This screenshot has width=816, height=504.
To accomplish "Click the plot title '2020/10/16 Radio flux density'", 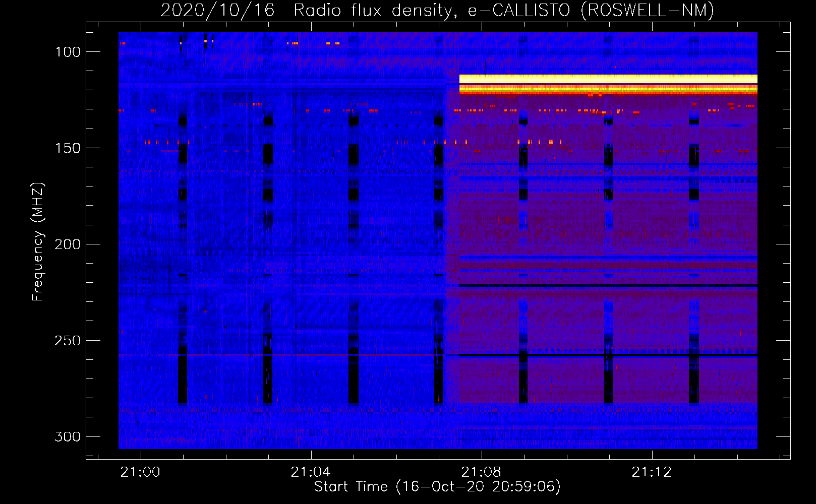I will [x=309, y=11].
